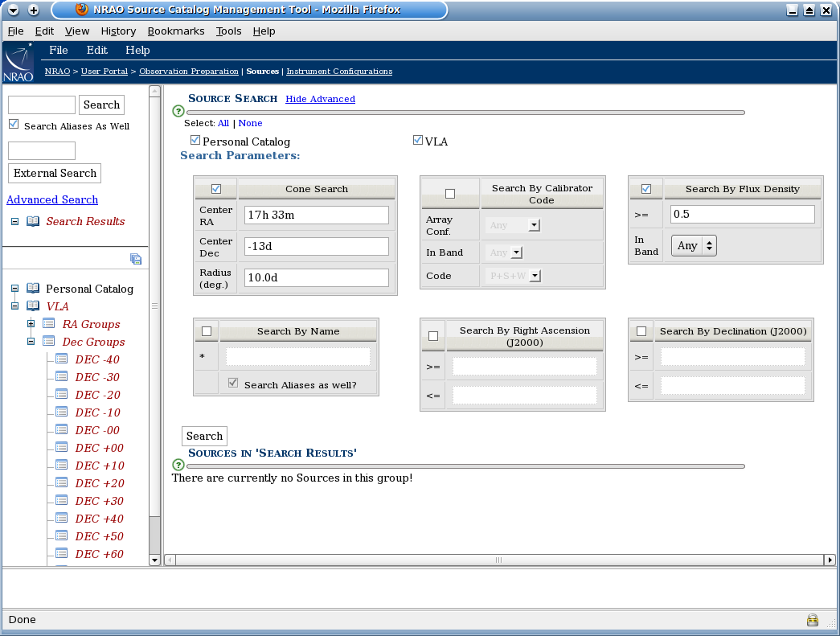Click the Search button below the parameters
The image size is (840, 636).
click(203, 436)
